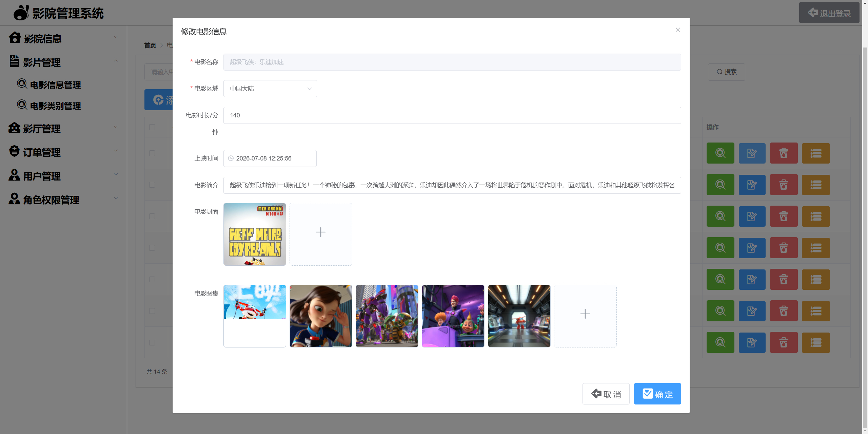The height and width of the screenshot is (434, 868).
Task: Toggle the sixth row checkbox
Action: point(152,311)
